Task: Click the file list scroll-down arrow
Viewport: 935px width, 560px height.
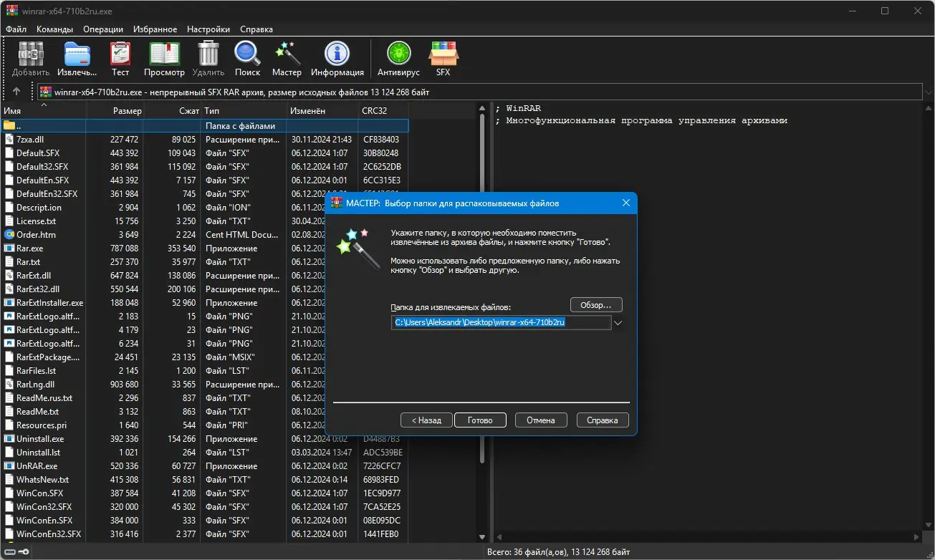Action: click(482, 537)
